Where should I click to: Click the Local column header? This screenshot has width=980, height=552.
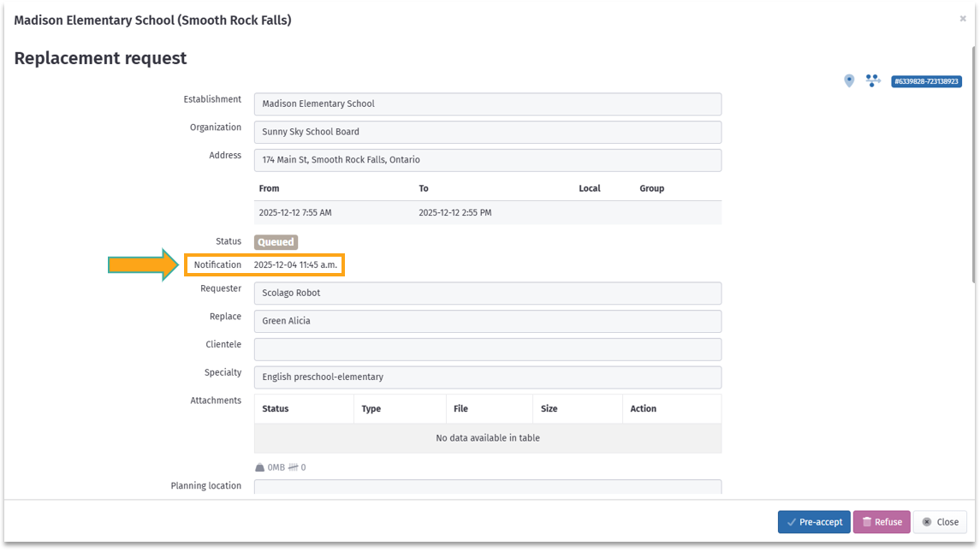(x=590, y=188)
